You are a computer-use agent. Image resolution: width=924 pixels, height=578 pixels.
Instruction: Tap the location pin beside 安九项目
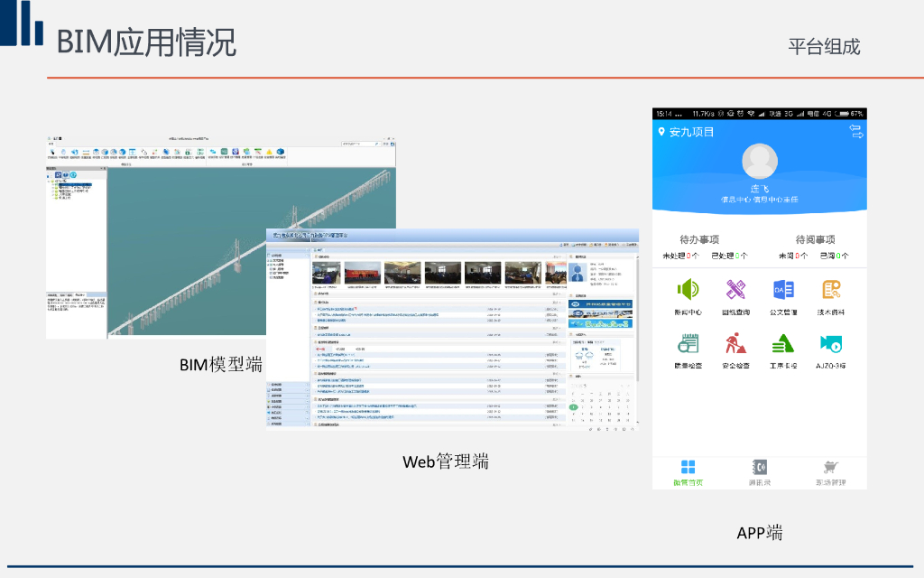[661, 132]
